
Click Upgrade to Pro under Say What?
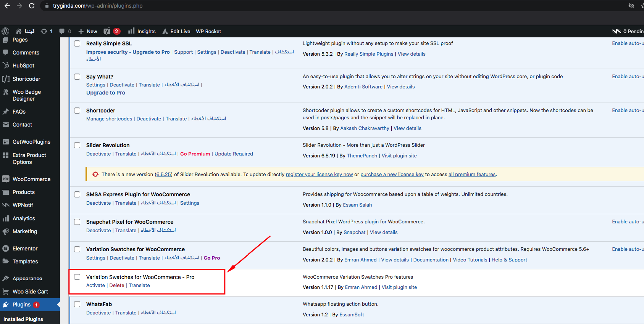click(106, 93)
